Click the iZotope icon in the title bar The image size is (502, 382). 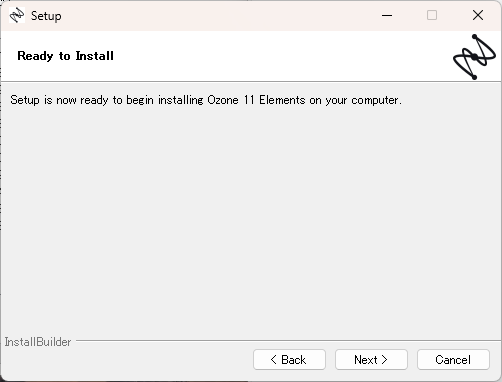tap(17, 15)
